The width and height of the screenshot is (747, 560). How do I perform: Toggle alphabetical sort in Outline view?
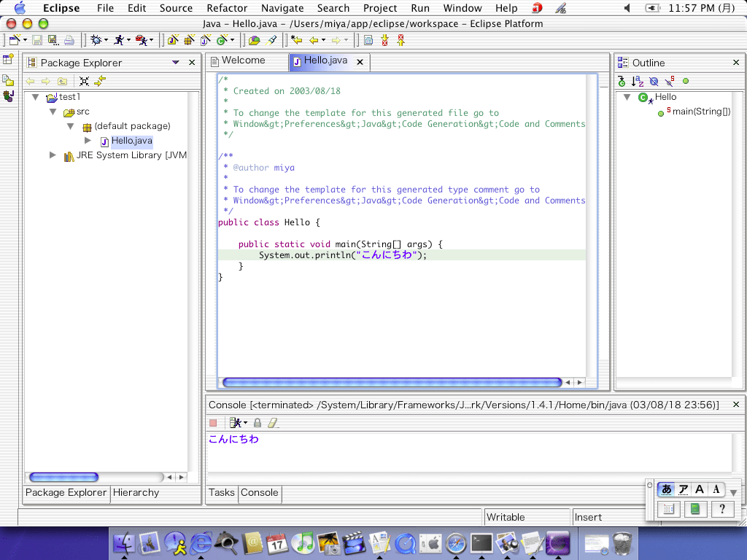point(638,82)
